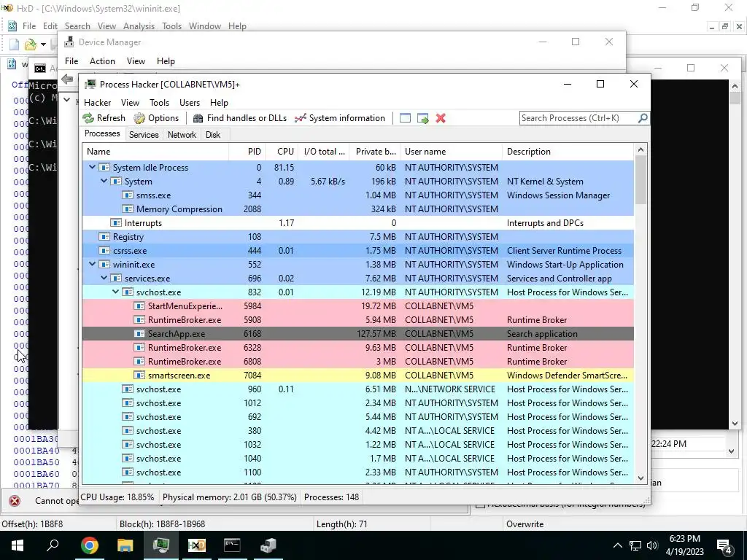
Task: Sort by the Description column header
Action: (568, 152)
